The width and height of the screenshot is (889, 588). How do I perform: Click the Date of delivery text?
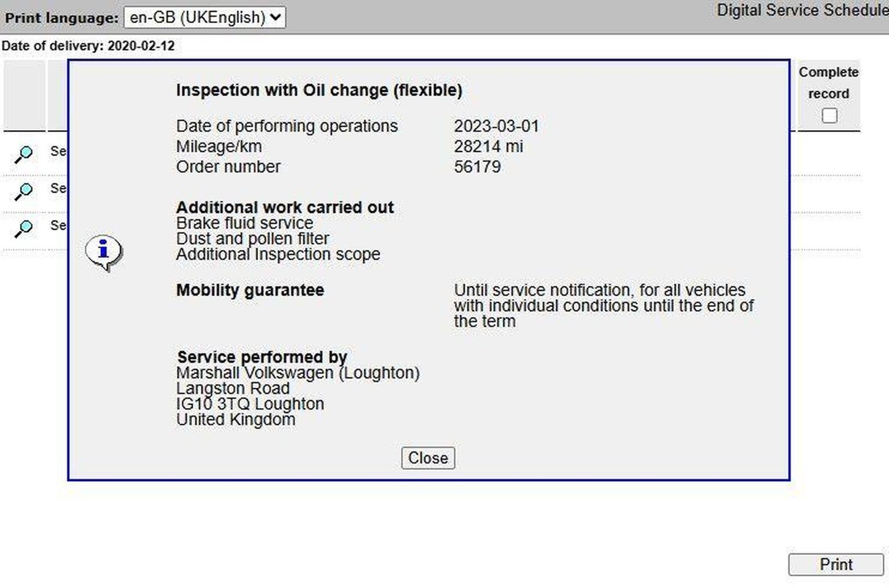[x=88, y=46]
